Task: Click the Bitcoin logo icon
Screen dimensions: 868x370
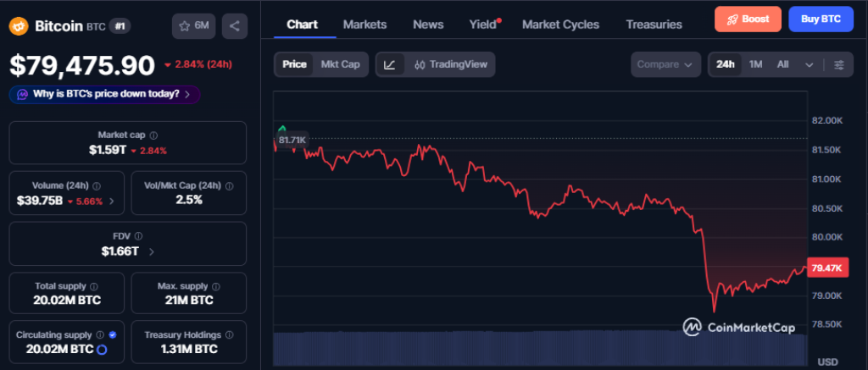Action: point(19,26)
